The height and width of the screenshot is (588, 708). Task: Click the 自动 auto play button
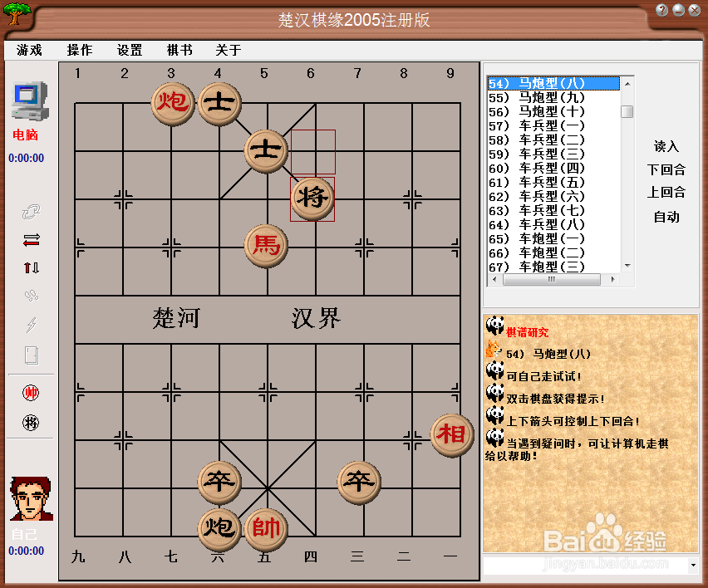click(x=666, y=217)
